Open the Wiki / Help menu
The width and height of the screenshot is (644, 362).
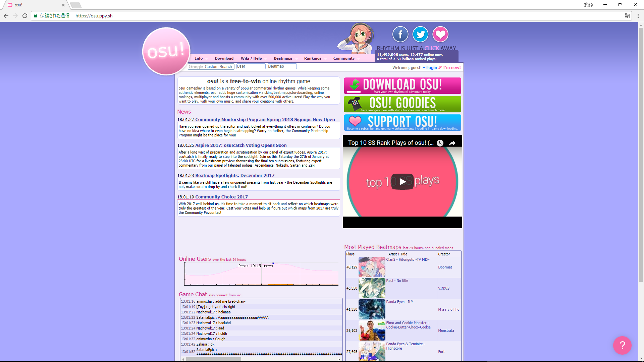click(251, 58)
